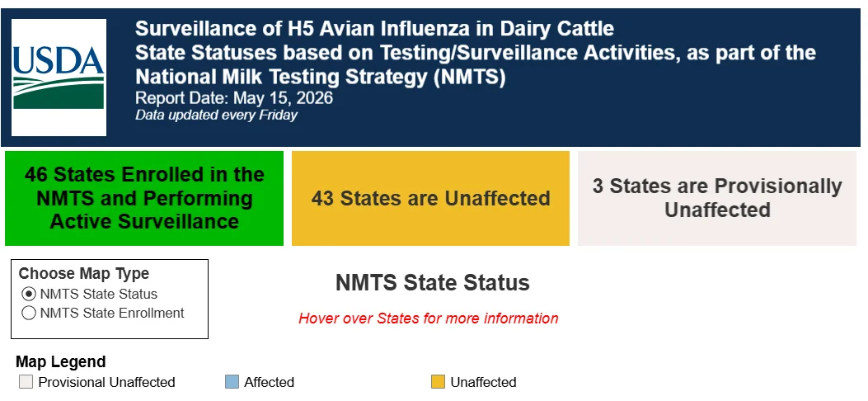The height and width of the screenshot is (401, 868).
Task: Click the Map Legend heading
Action: click(60, 361)
